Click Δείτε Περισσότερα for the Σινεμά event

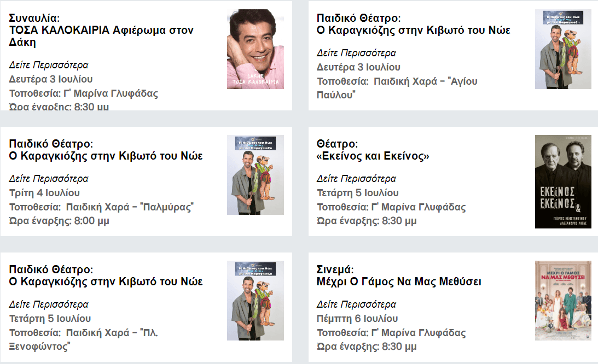(356, 304)
